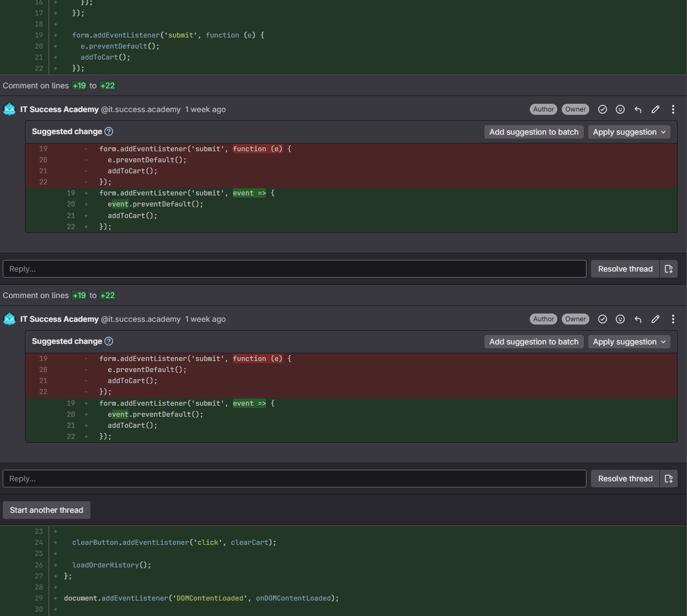This screenshot has width=687, height=616.
Task: Add emoji reaction to second comment
Action: click(620, 319)
